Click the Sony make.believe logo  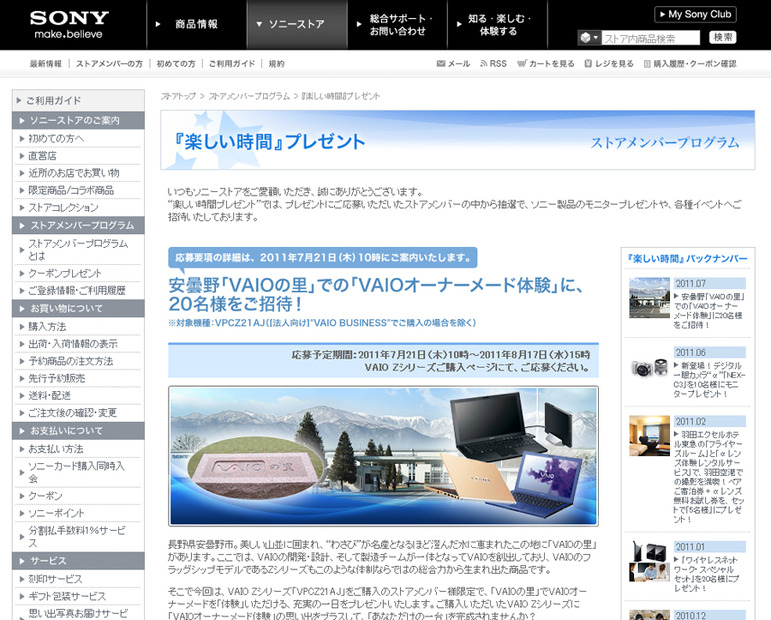pos(69,25)
